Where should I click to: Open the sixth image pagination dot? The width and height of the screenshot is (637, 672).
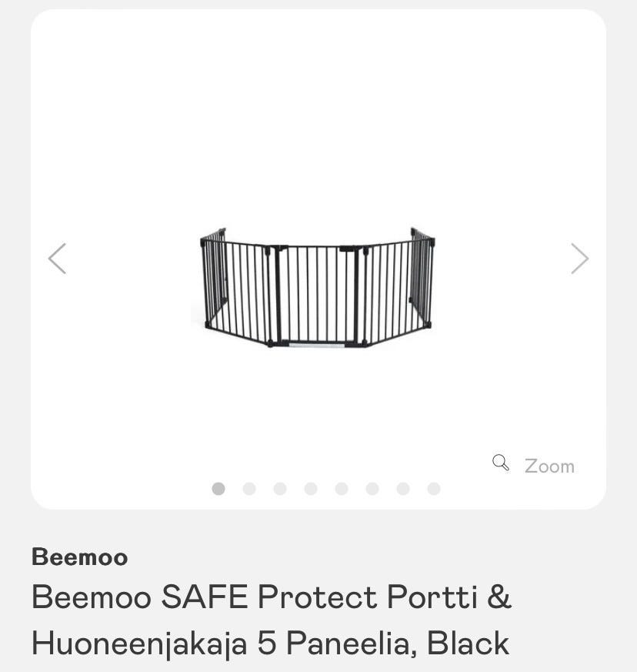click(x=372, y=489)
